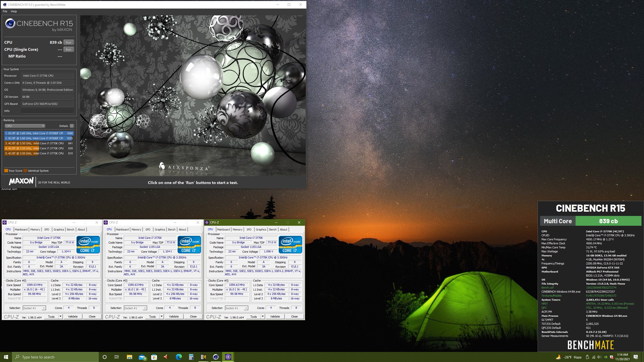This screenshot has height=362, width=644.
Task: Click Validate in the leftmost CPU-Z window
Action: (x=73, y=316)
